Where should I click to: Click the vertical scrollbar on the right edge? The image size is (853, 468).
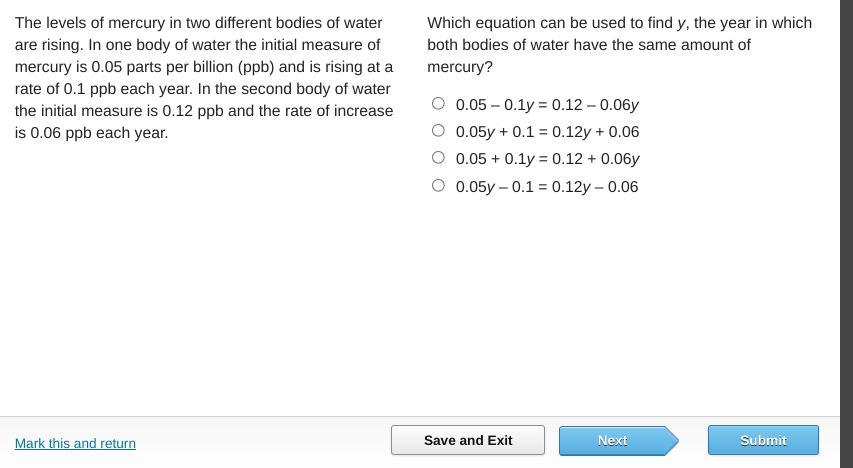point(846,200)
